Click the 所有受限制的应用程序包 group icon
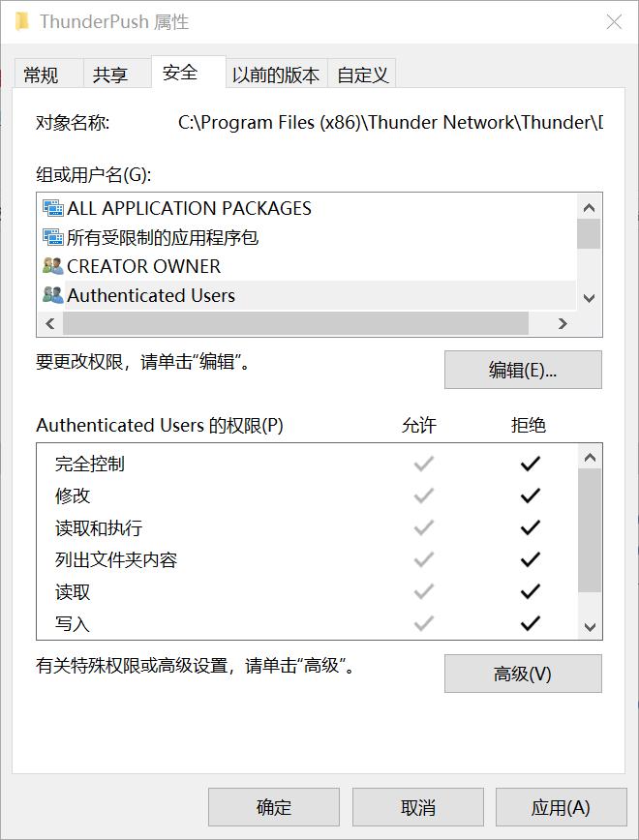The image size is (639, 840). [55, 236]
